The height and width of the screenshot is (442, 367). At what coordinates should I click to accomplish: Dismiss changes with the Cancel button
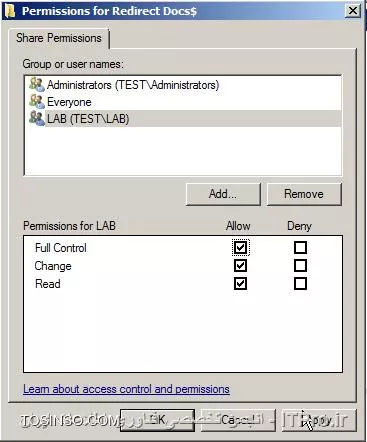click(238, 420)
